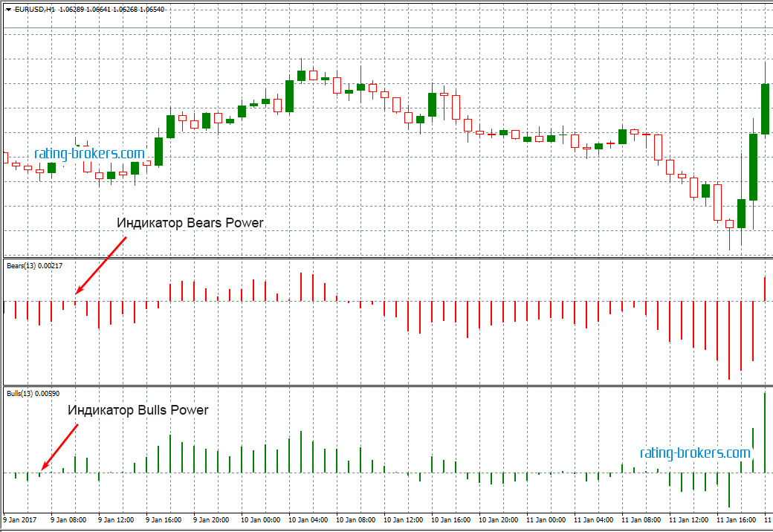Screen dimensions: 773x532
Task: Click the small triangle before EURUSD,H1
Action: [x=8, y=10]
